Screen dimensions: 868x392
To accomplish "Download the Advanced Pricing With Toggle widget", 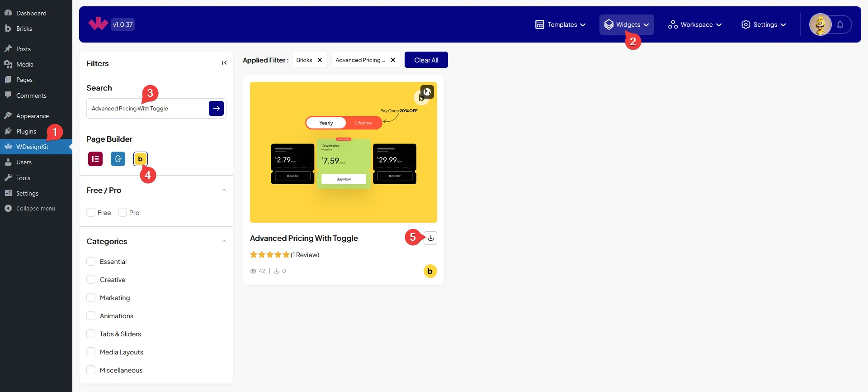I will 431,238.
